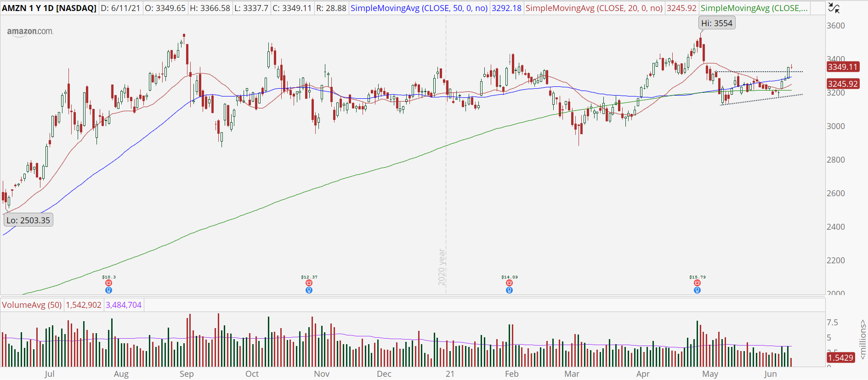Screen dimensions: 868x380
Task: Click the Jun label on the time axis
Action: 771,374
